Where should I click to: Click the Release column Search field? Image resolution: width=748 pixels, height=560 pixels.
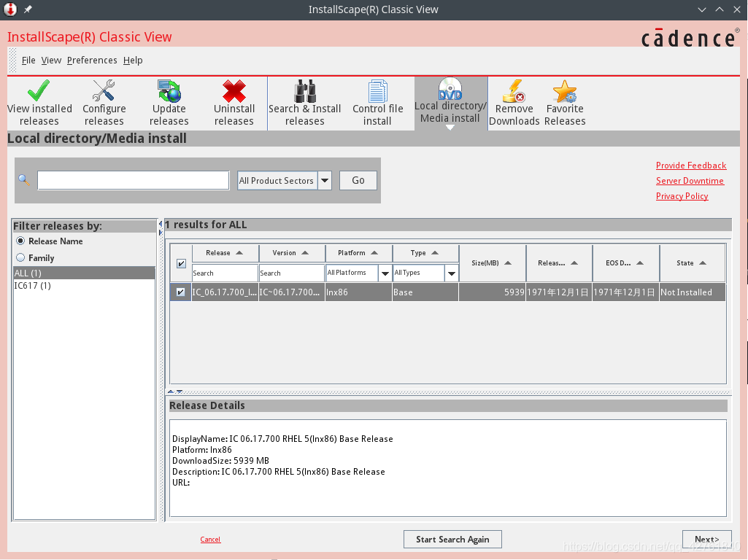[225, 273]
